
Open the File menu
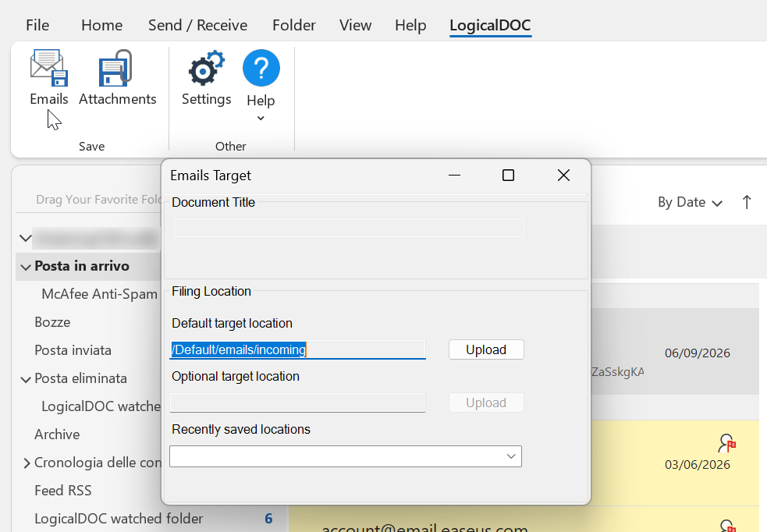point(37,25)
